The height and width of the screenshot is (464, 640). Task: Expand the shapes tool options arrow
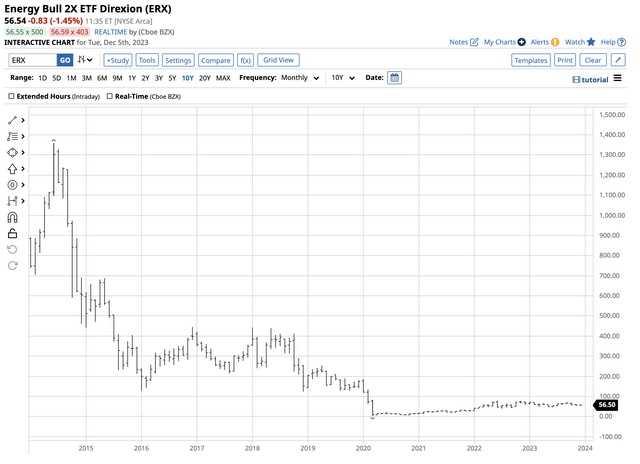click(x=23, y=153)
